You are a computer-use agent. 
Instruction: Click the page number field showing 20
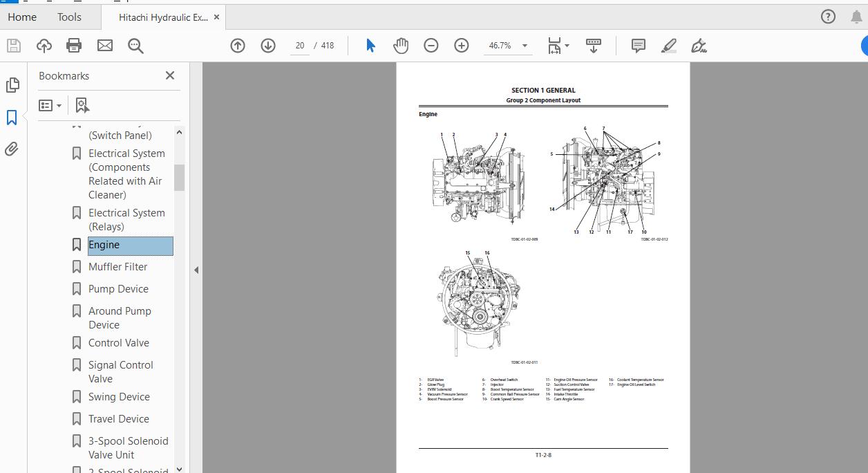(x=299, y=46)
